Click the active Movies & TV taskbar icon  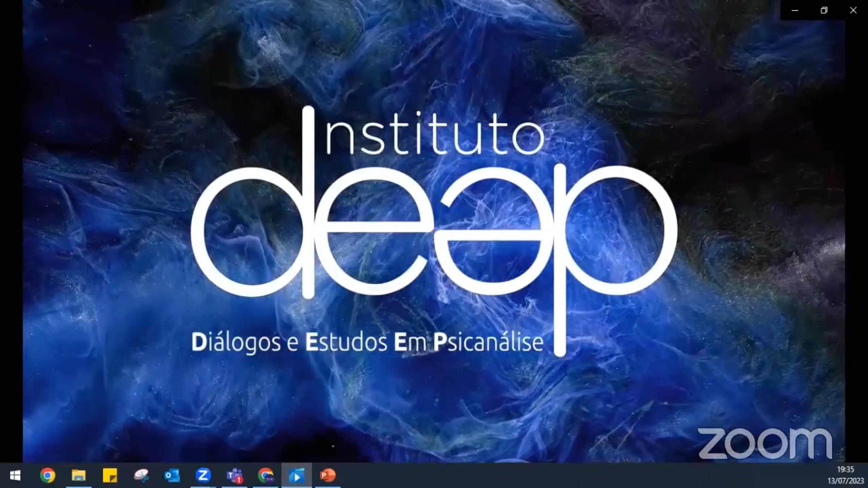pyautogui.click(x=297, y=476)
